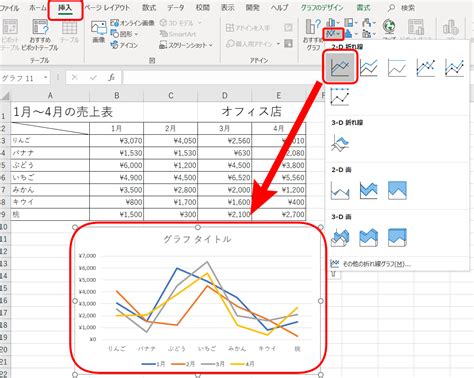
Task: Open More Line Charts (その他の折れ線グラフ) link
Action: click(371, 264)
